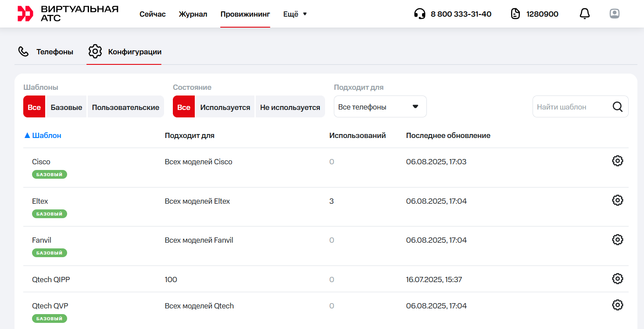
Task: Click gear icon in Fanvil row
Action: pyautogui.click(x=617, y=239)
